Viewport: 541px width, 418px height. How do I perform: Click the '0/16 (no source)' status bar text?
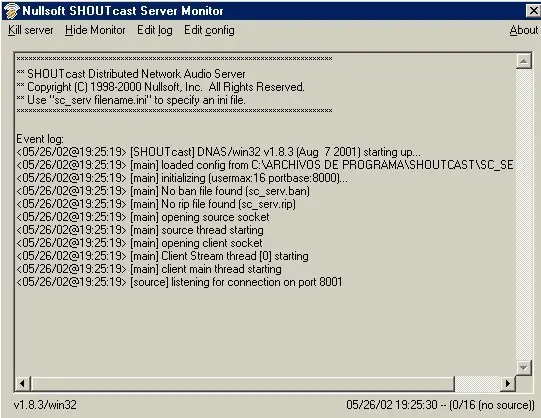pos(492,405)
